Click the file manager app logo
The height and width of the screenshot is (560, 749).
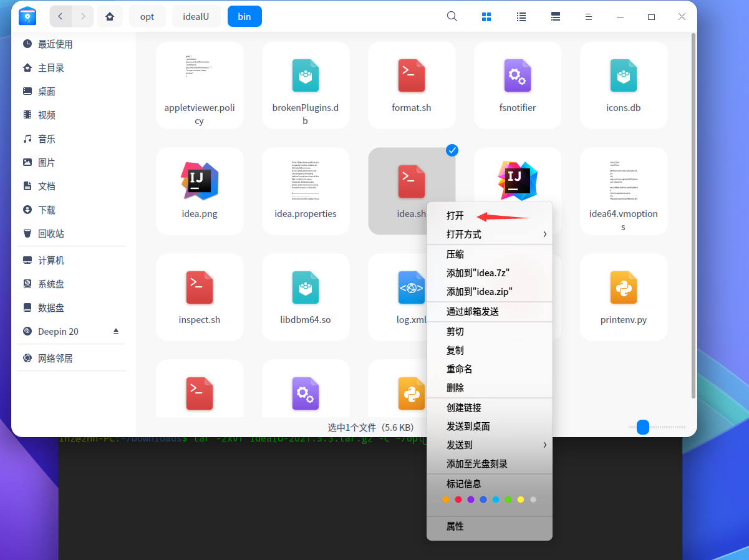click(x=28, y=16)
